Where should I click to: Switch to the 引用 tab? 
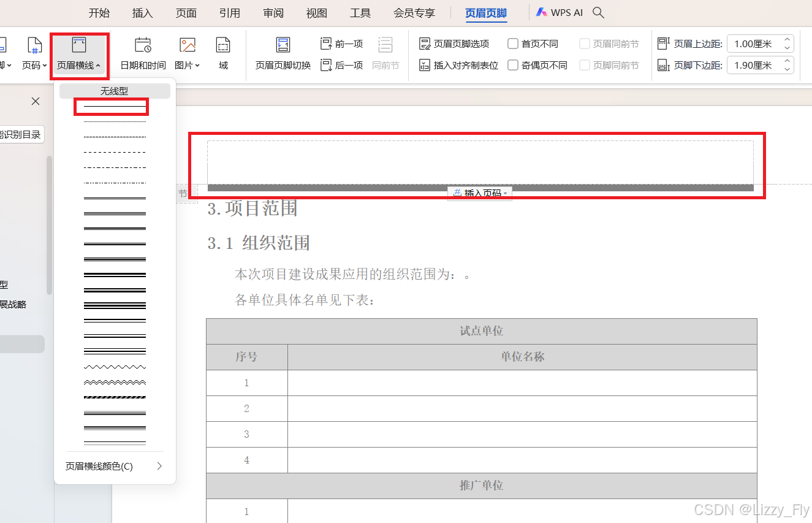pos(230,13)
